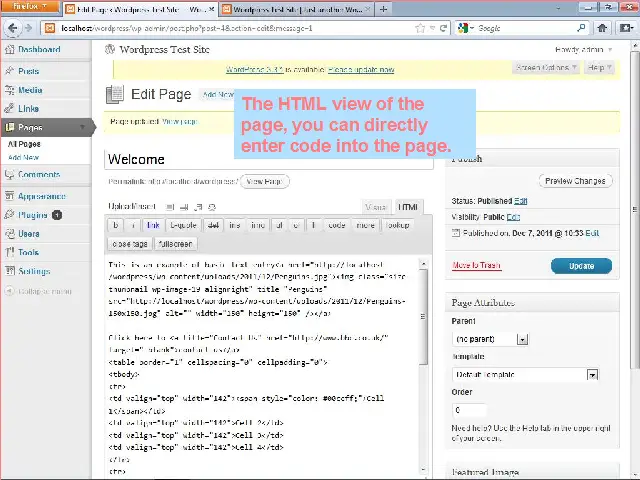Viewport: 640px width, 480px height.
Task: Open Links section in sidebar
Action: [28, 109]
